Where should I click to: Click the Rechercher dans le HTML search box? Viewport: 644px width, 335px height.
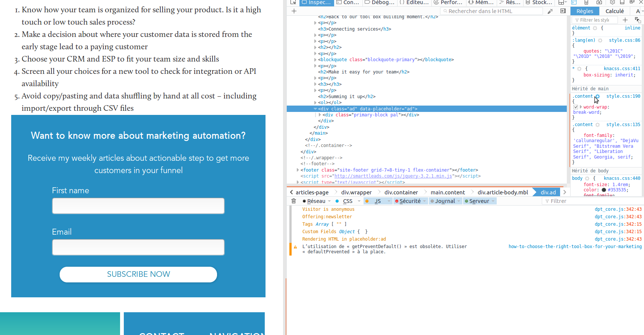491,11
